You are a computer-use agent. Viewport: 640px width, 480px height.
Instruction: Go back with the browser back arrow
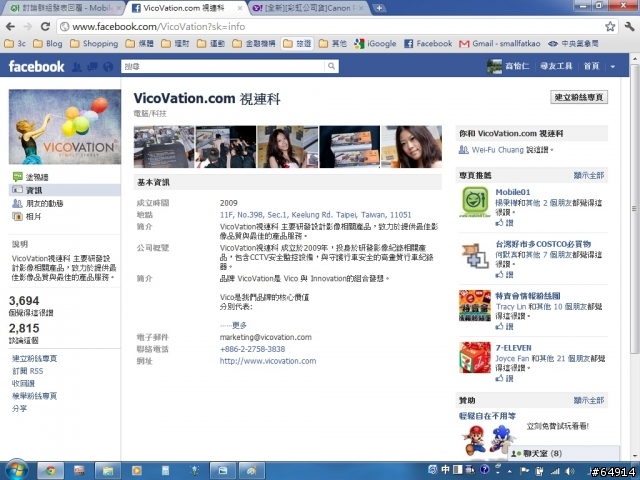coord(10,27)
